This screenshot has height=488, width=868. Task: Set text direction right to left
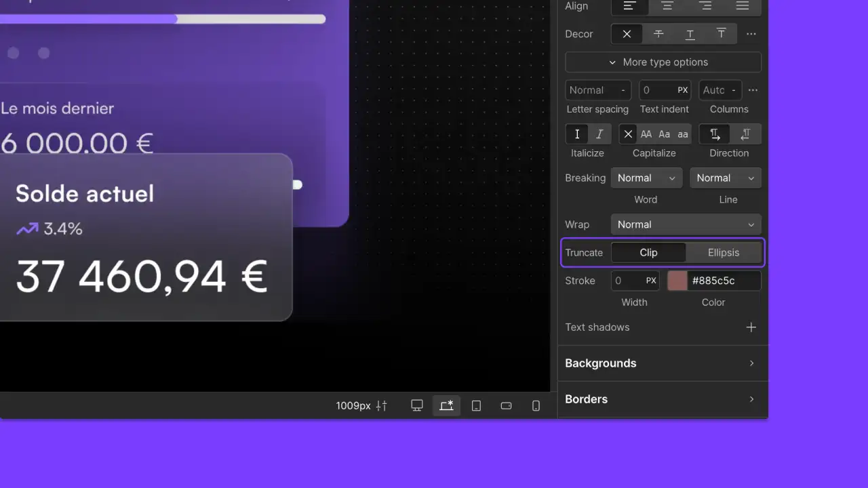click(x=745, y=134)
